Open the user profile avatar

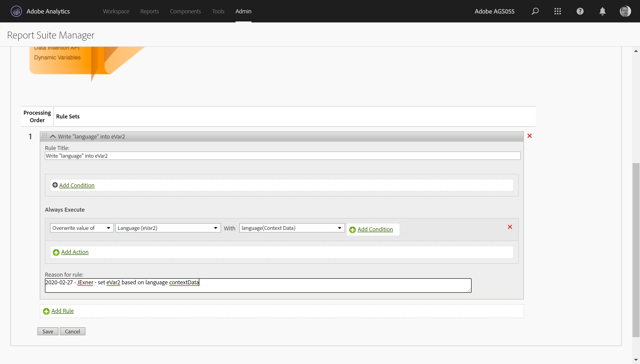point(625,11)
